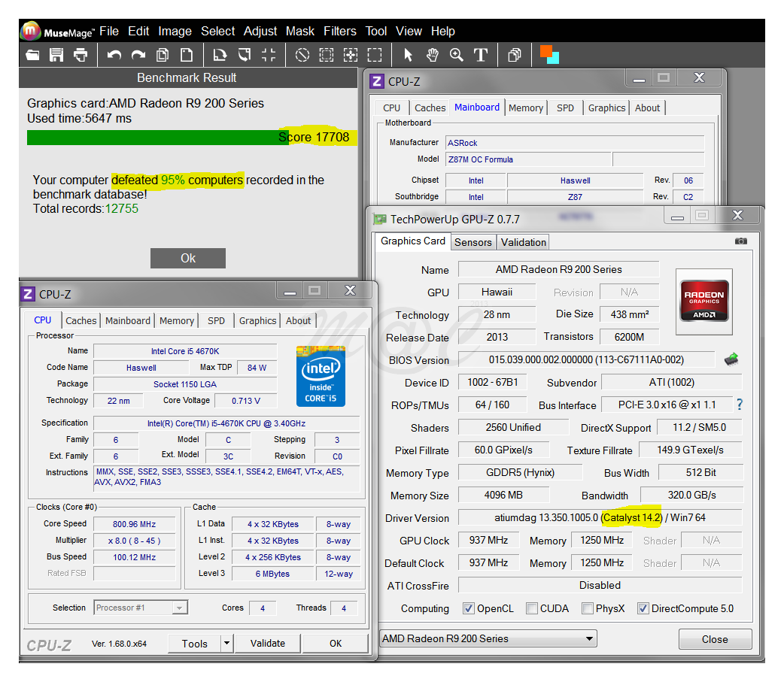784x682 pixels.
Task: Click the Validate button in CPU-Z
Action: (x=268, y=643)
